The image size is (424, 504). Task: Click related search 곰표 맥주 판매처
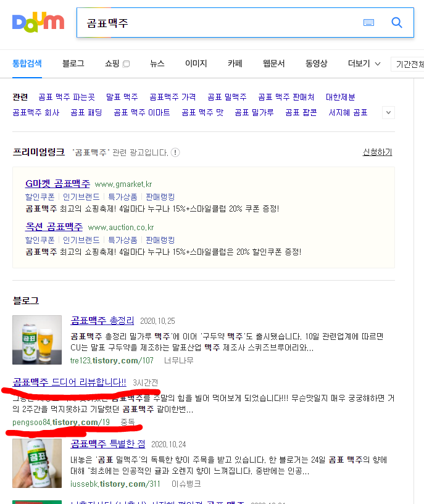[286, 97]
